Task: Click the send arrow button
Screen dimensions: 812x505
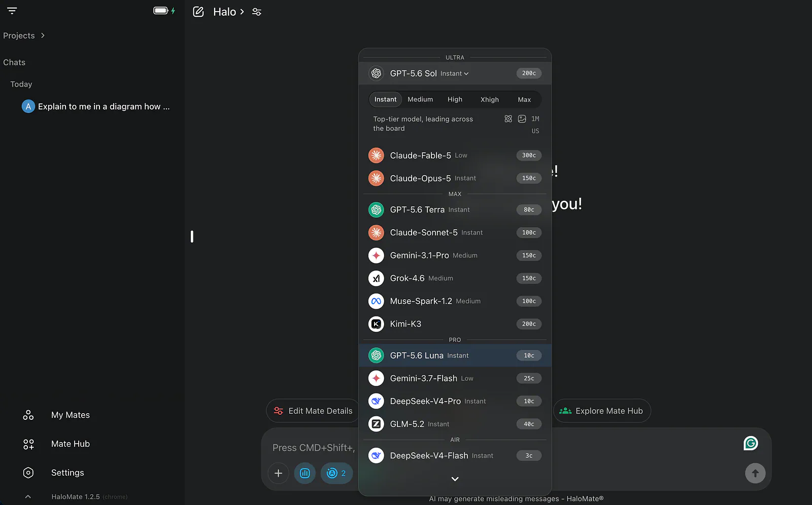Action: 755,473
